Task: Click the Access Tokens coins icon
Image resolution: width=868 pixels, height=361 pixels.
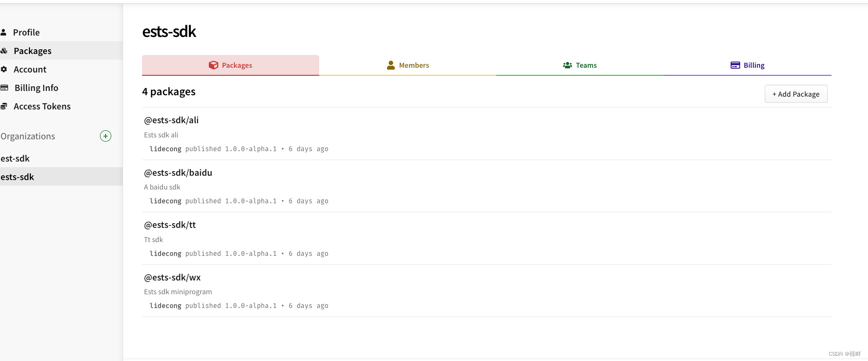Action: [x=4, y=106]
